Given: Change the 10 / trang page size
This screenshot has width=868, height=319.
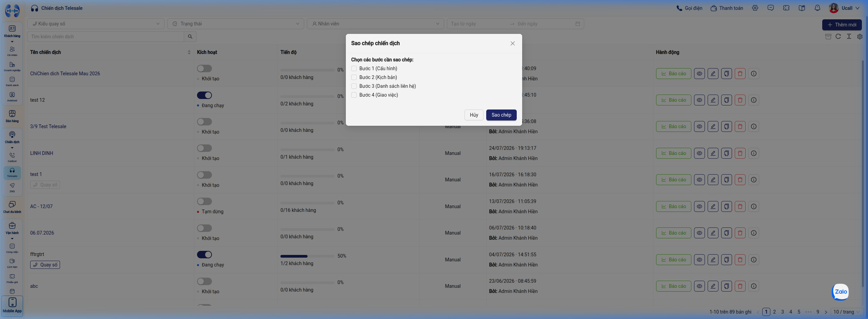Looking at the screenshot, I should [x=847, y=312].
